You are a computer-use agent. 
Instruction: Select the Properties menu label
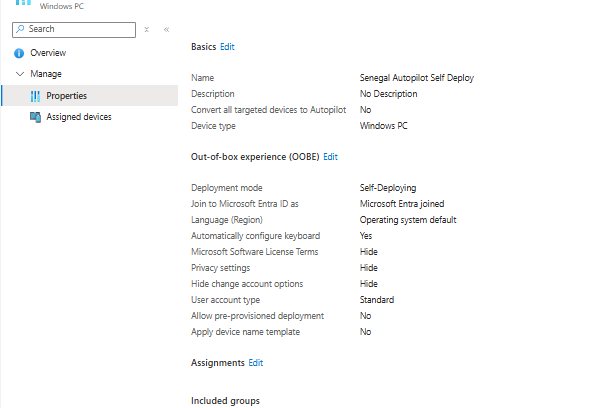pyautogui.click(x=66, y=96)
